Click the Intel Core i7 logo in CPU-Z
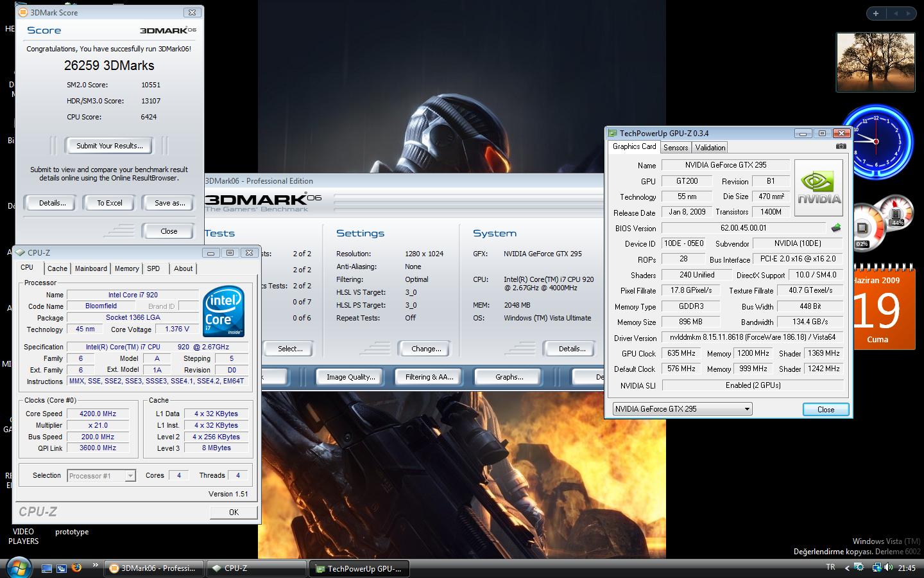924x578 pixels. (x=223, y=311)
